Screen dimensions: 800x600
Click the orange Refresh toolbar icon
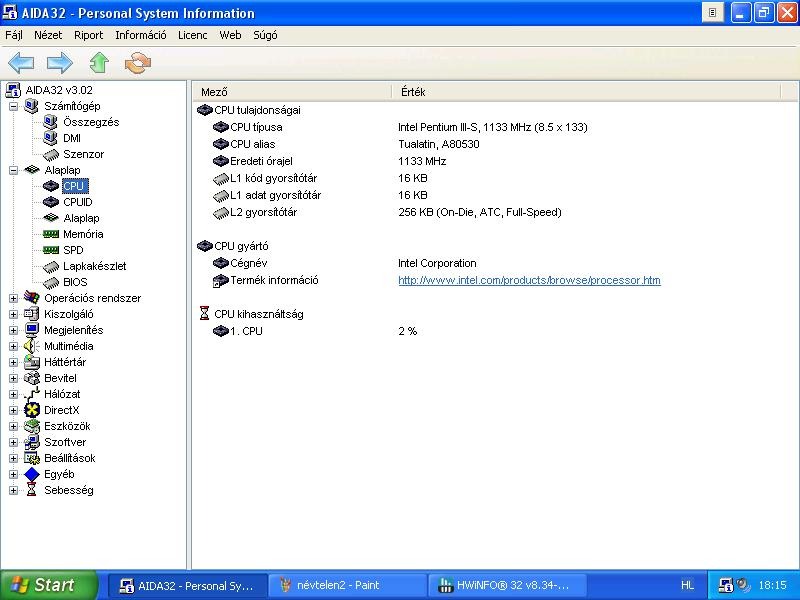pos(138,63)
